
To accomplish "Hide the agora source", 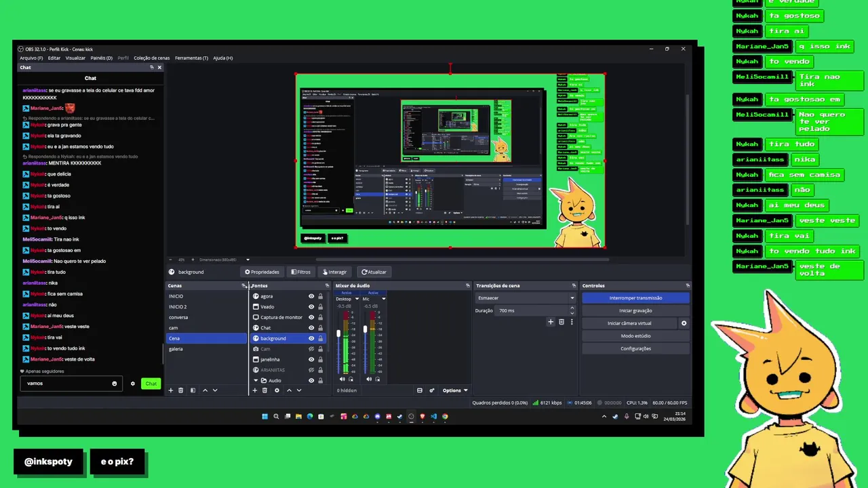I will (x=311, y=296).
